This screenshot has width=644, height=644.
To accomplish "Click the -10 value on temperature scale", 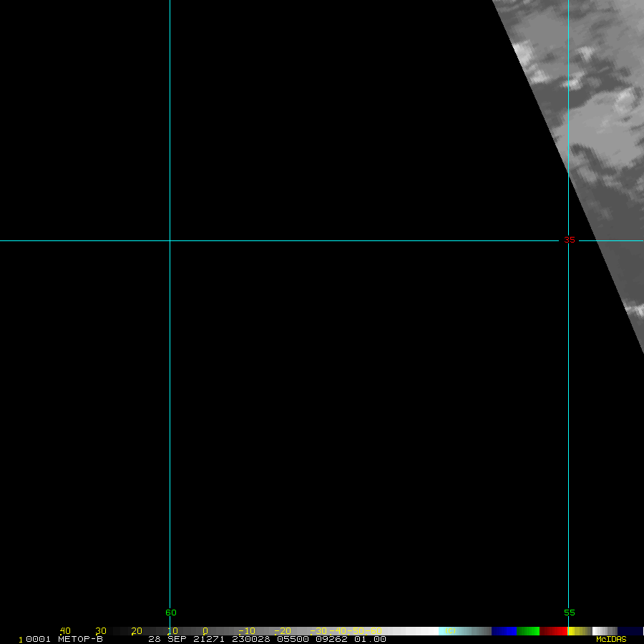I will [246, 631].
